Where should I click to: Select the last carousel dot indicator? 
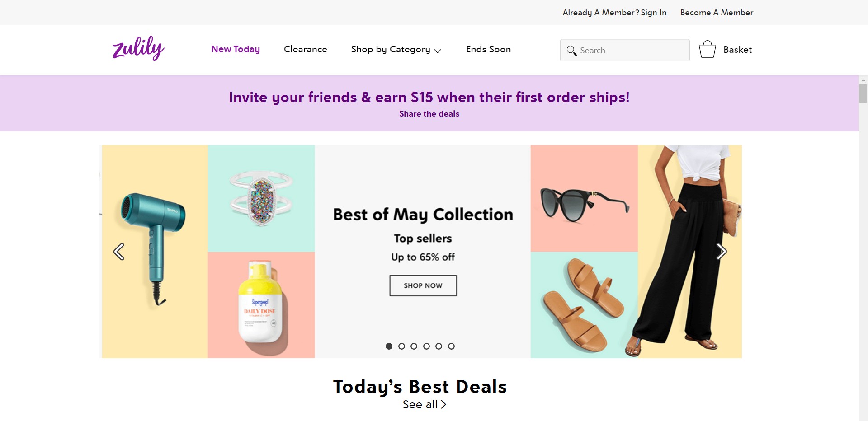[x=451, y=346]
